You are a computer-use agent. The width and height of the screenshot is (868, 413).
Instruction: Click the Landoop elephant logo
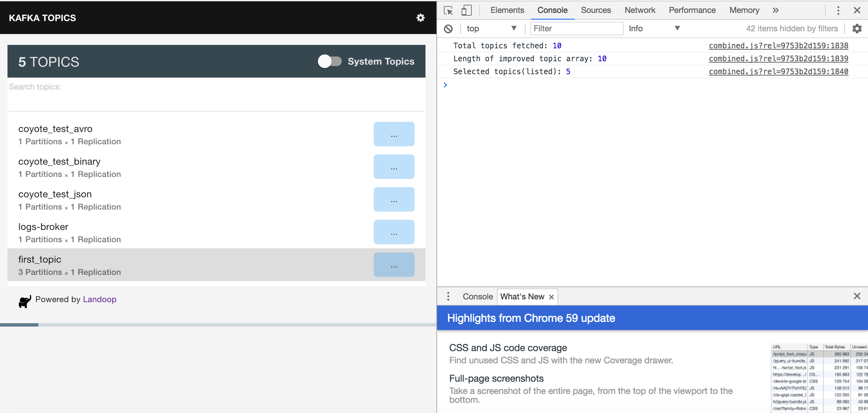pyautogui.click(x=25, y=301)
